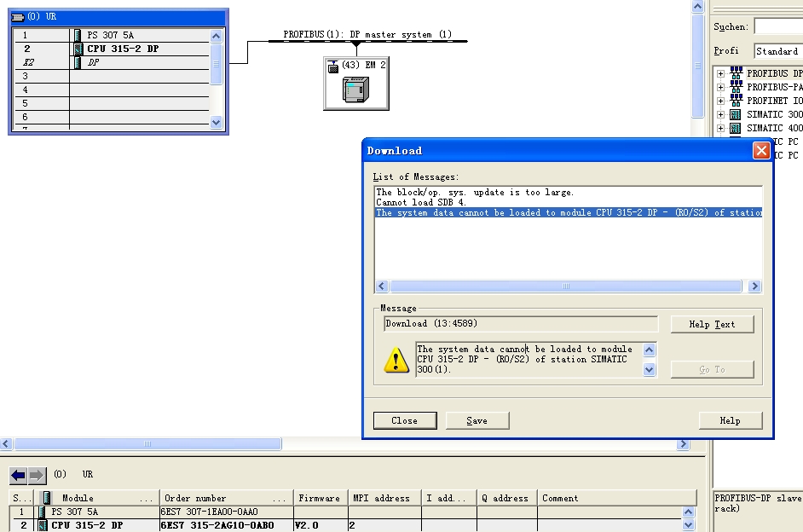Expand the SIMATIC 300 tree node
Screen dimensions: 803x532
point(720,115)
